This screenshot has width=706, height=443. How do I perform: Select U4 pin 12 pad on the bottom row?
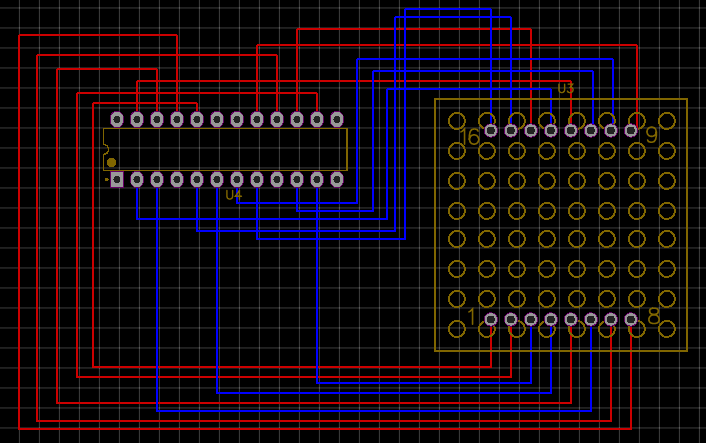(x=337, y=179)
